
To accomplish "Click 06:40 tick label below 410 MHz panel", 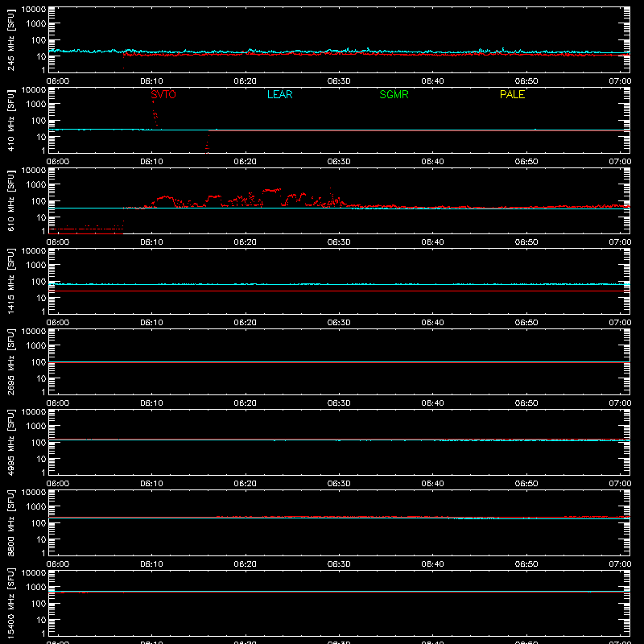I will pos(432,162).
